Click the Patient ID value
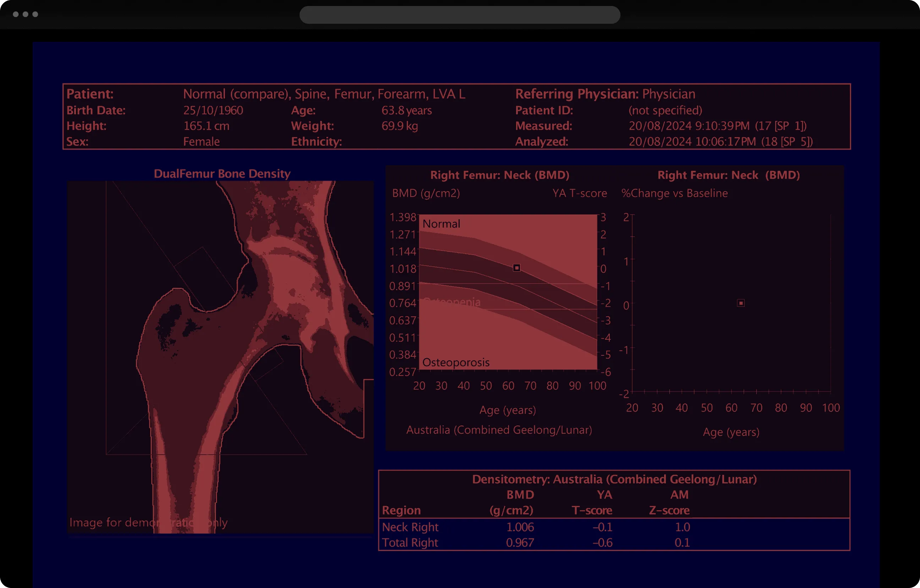The width and height of the screenshot is (920, 588). (x=665, y=110)
